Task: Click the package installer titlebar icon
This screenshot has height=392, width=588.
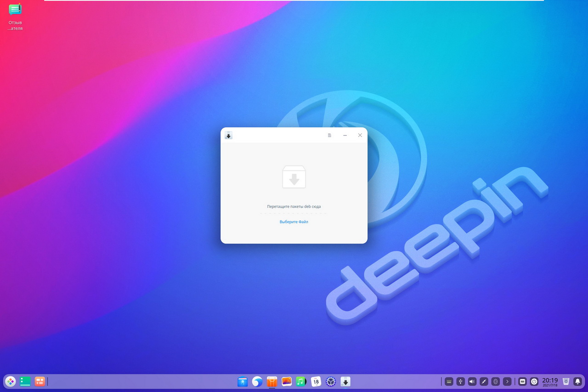Action: [228, 135]
